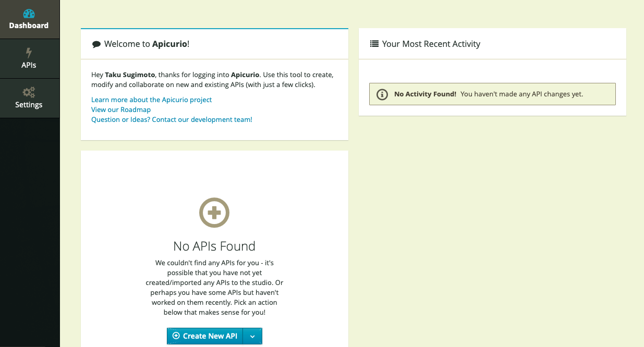Viewport: 644px width, 347px height.
Task: Click the list icon beside Recent Activity
Action: pyautogui.click(x=374, y=44)
